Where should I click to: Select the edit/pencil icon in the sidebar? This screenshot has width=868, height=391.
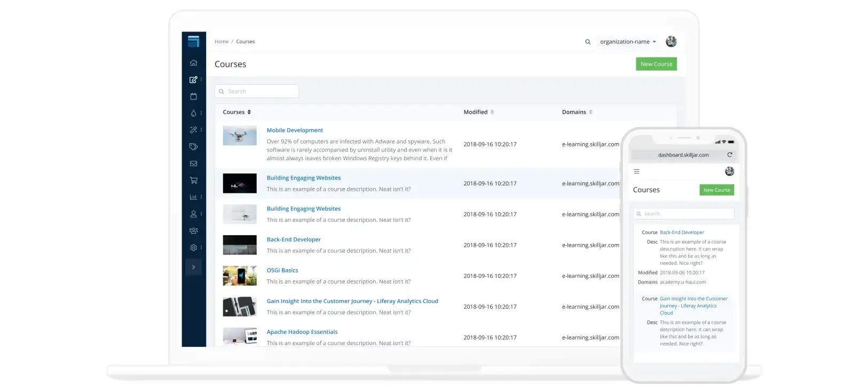[193, 80]
